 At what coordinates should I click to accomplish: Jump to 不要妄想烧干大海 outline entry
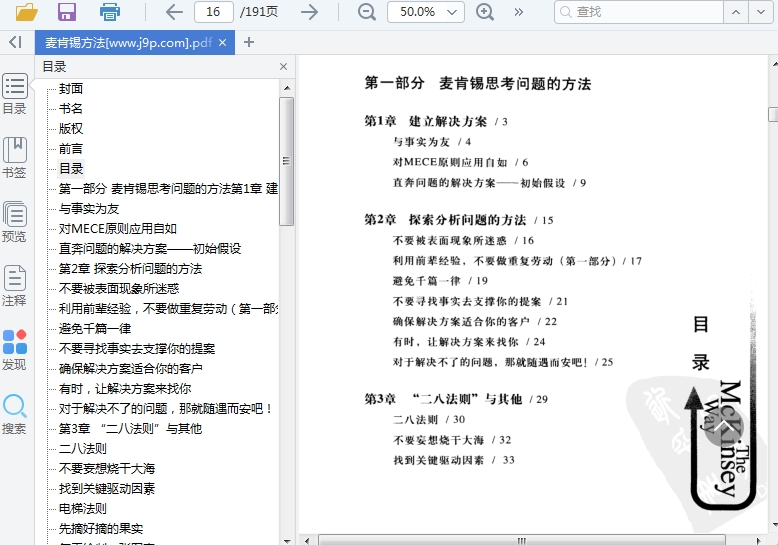pyautogui.click(x=107, y=469)
